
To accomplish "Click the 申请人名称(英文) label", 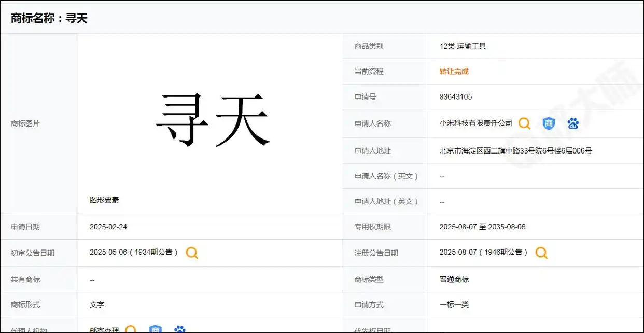I will pos(387,176).
